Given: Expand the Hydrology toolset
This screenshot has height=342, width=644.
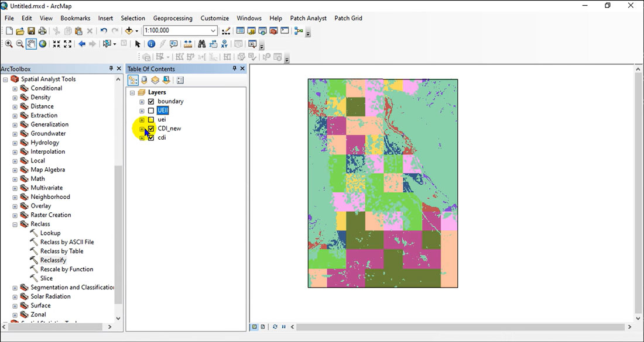Looking at the screenshot, I should (x=15, y=143).
